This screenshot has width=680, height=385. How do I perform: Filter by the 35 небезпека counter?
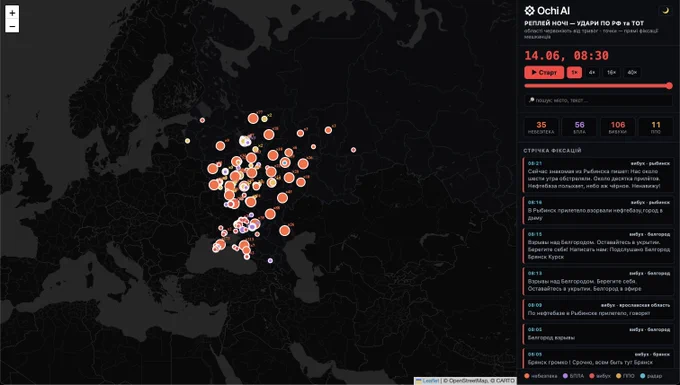click(541, 127)
